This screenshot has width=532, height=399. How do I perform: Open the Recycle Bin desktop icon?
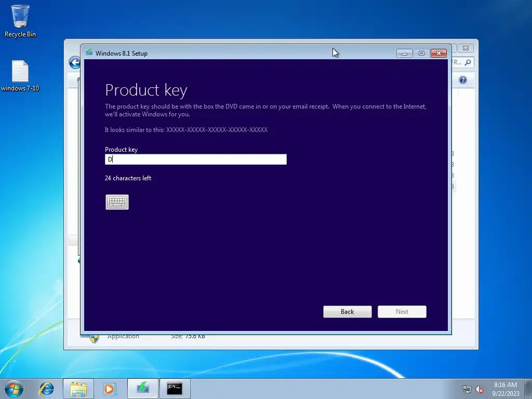tap(20, 21)
